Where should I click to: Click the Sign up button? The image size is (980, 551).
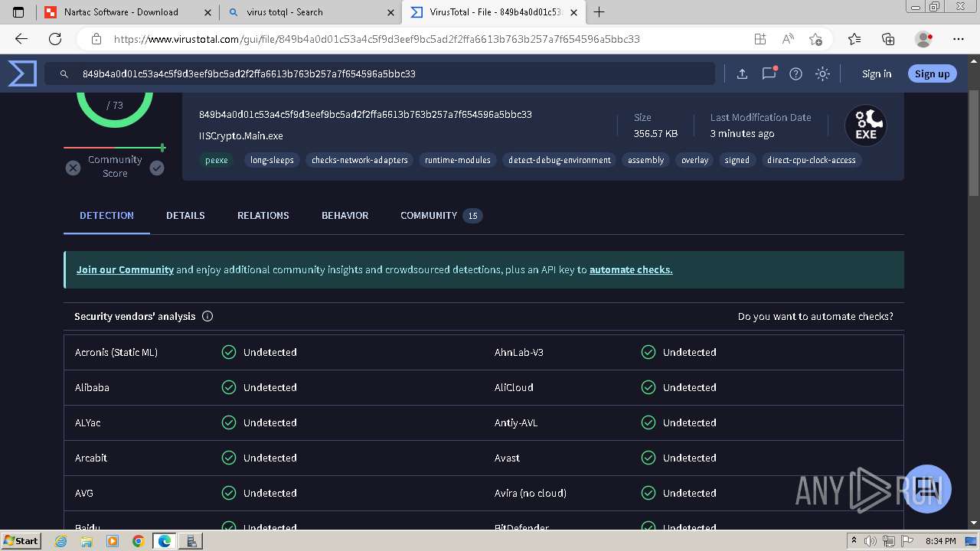coord(932,74)
